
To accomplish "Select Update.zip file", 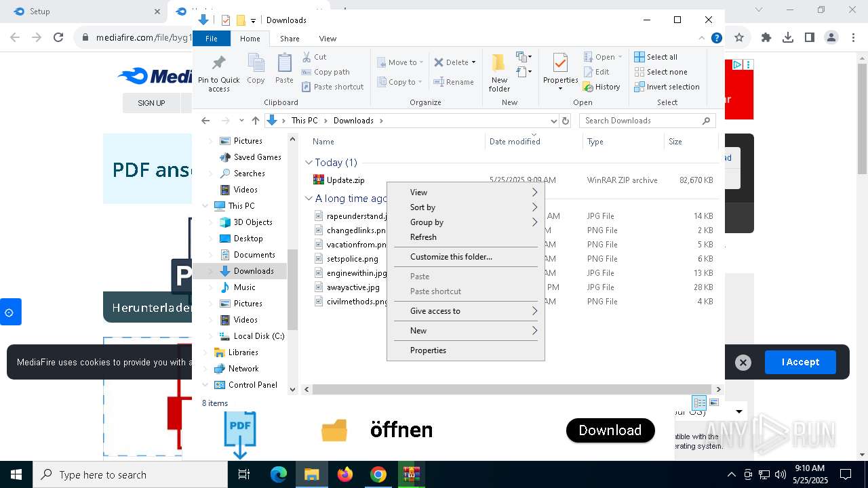I will click(x=345, y=180).
